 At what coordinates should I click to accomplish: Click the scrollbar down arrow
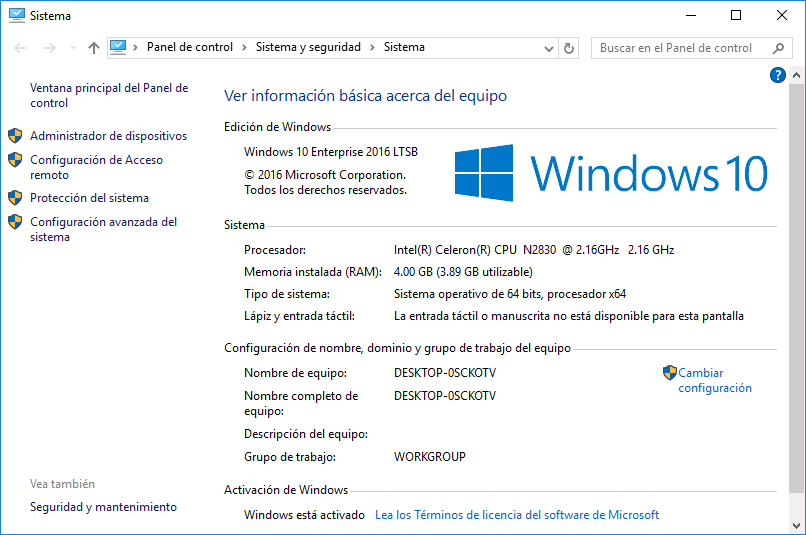pos(797,526)
